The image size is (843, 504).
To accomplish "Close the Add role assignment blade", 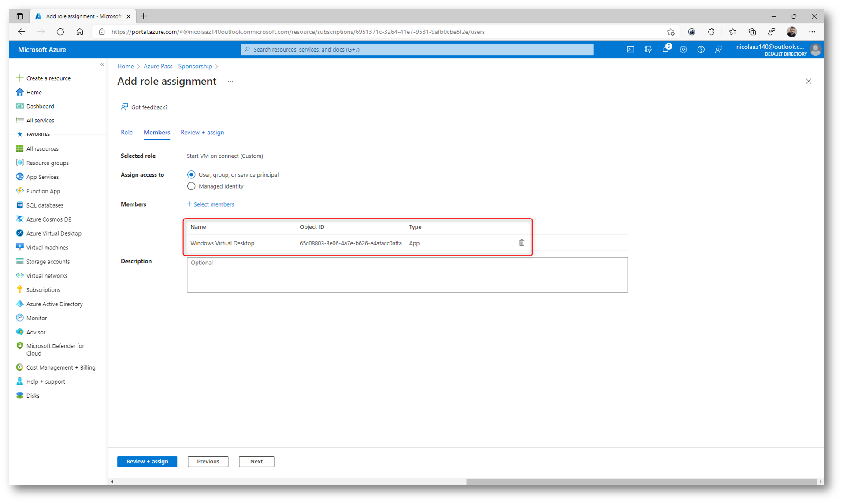I will tap(808, 81).
